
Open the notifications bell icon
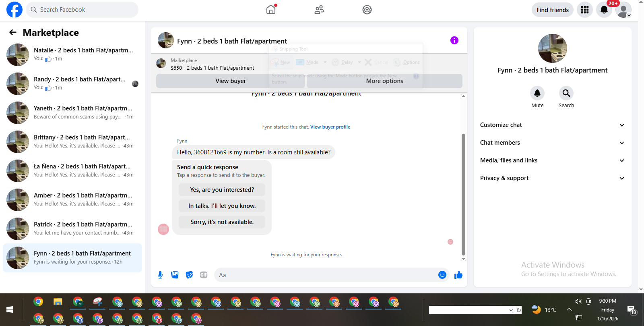pos(604,10)
